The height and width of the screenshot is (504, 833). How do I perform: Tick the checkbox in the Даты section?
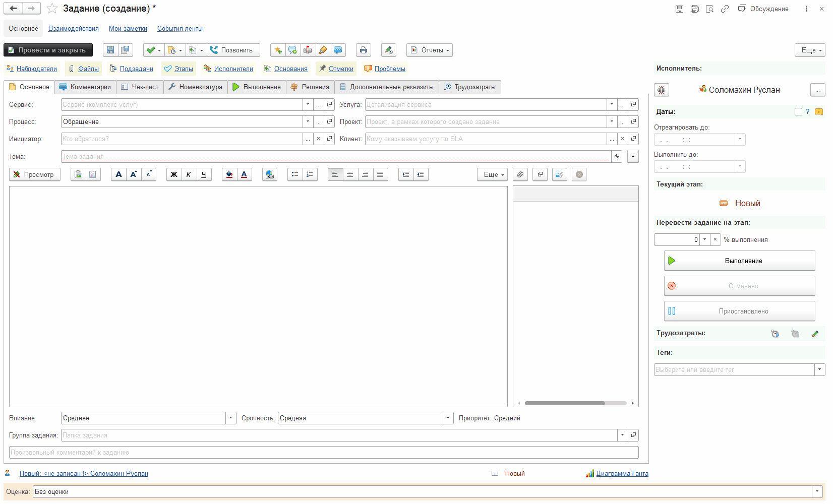pyautogui.click(x=798, y=112)
